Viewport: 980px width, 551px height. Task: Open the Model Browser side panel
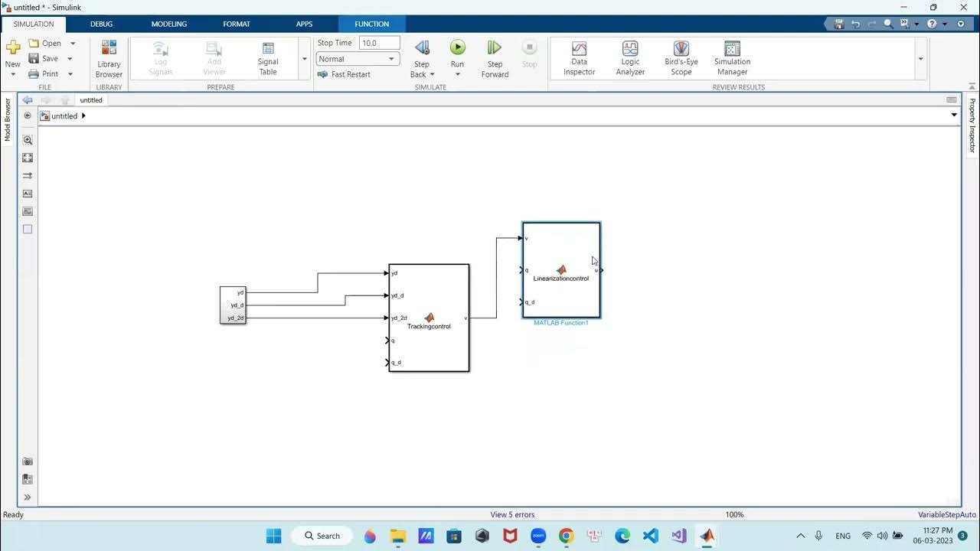pos(8,120)
